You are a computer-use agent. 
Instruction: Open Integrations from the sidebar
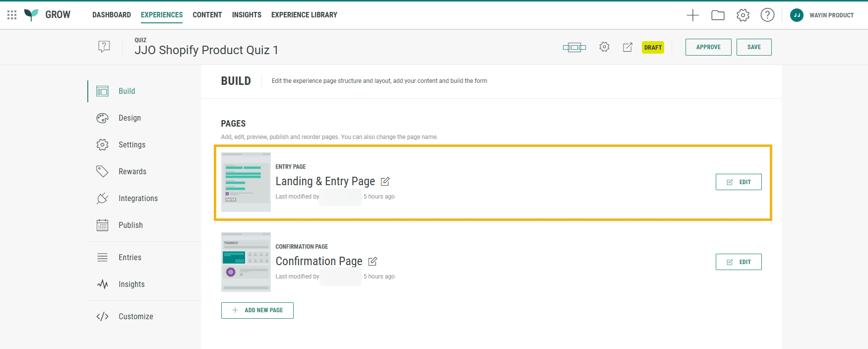point(138,199)
